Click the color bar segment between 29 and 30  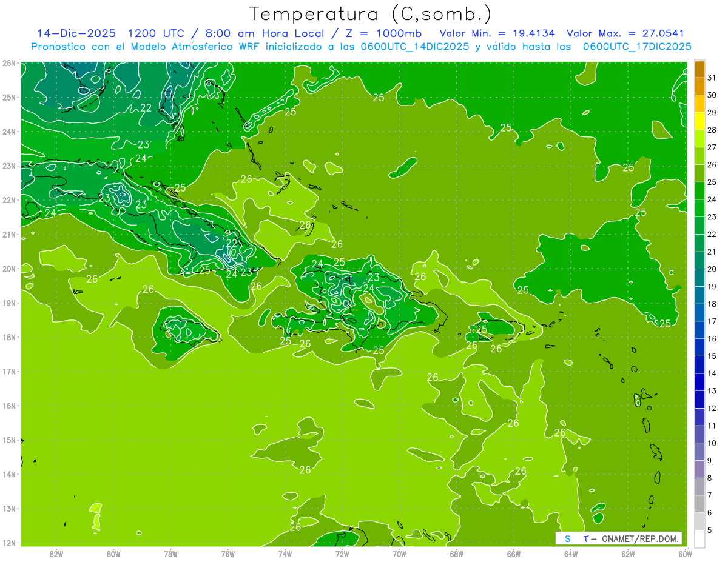(699, 104)
